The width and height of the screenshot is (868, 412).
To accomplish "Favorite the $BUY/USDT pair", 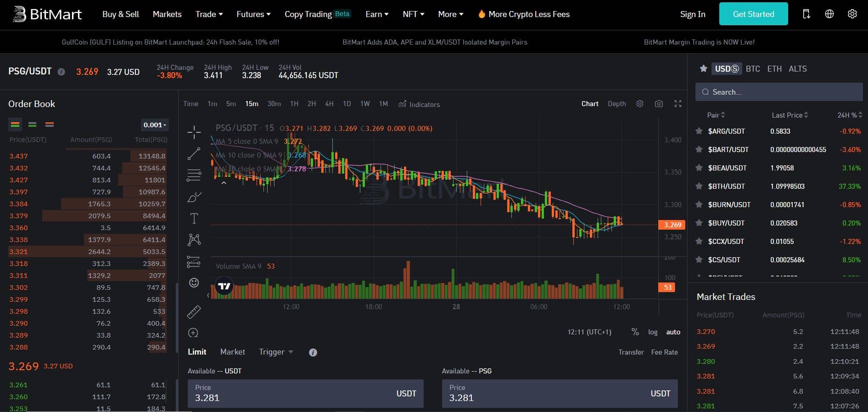I will 699,223.
